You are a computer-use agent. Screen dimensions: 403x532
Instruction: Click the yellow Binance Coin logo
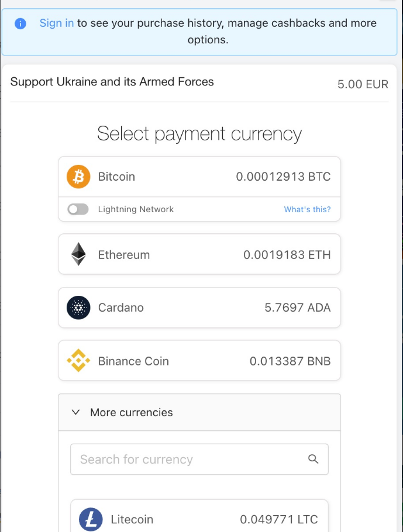pyautogui.click(x=78, y=361)
